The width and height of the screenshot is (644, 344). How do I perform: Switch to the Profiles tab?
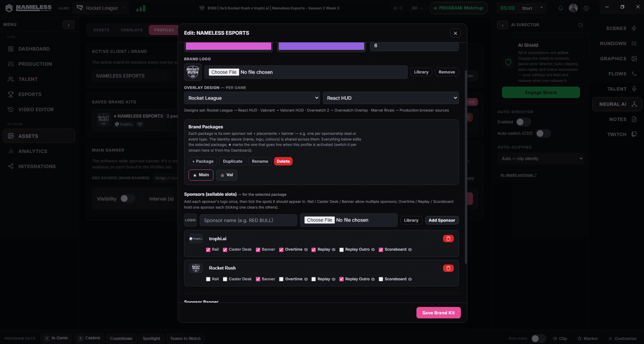click(x=164, y=30)
